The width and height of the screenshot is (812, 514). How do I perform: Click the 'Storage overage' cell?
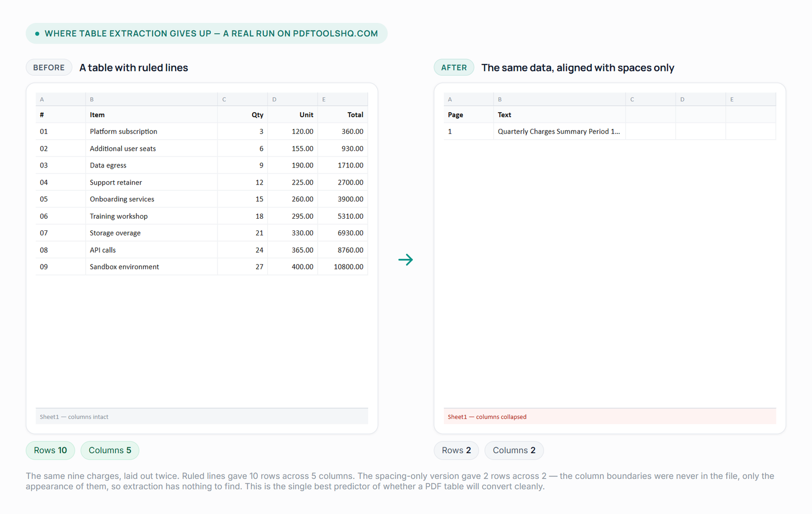pyautogui.click(x=151, y=233)
